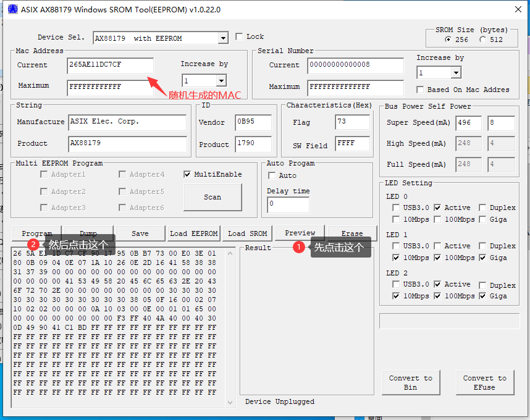Toggle LED 0 Giga checkbox
This screenshot has width=530, height=420.
482,219
